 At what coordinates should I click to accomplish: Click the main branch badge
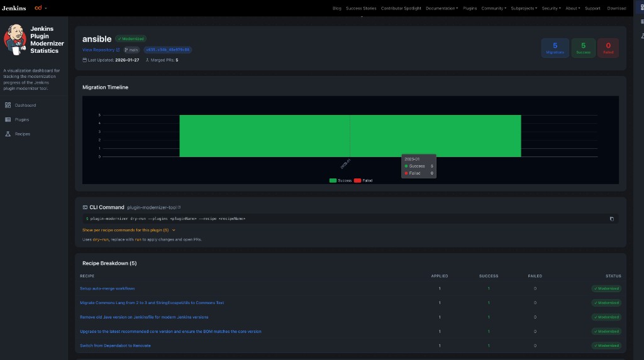coord(131,50)
